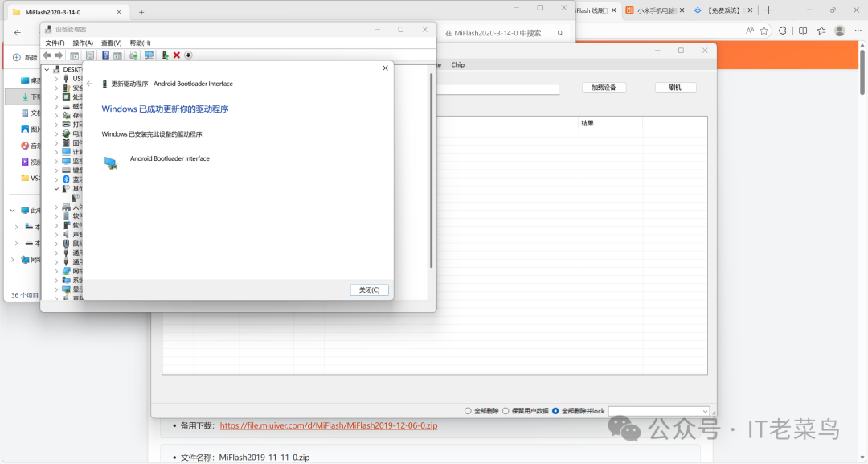868x464 pixels.
Task: Collapse the DESKTOP root node in Device Manager
Action: pos(47,70)
